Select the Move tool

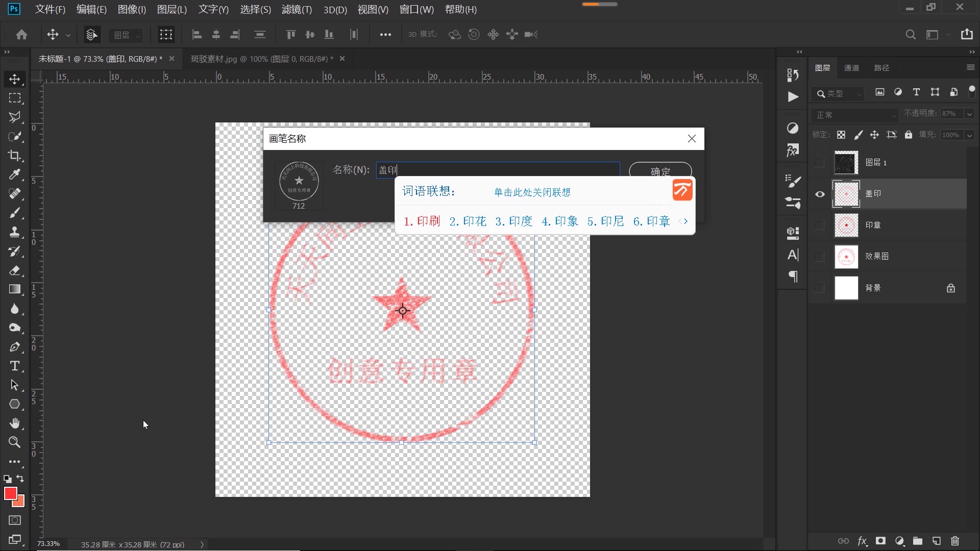tap(15, 79)
